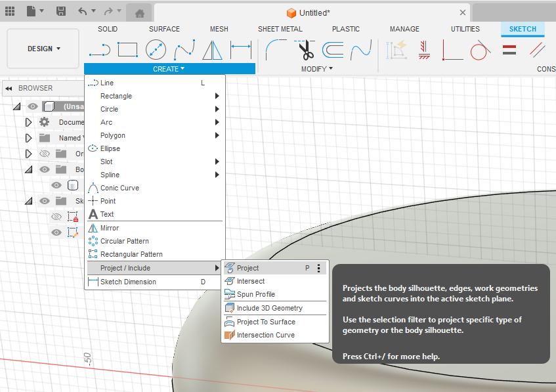The height and width of the screenshot is (392, 556).
Task: Collapse the Sketches tree node
Action: pyautogui.click(x=29, y=201)
